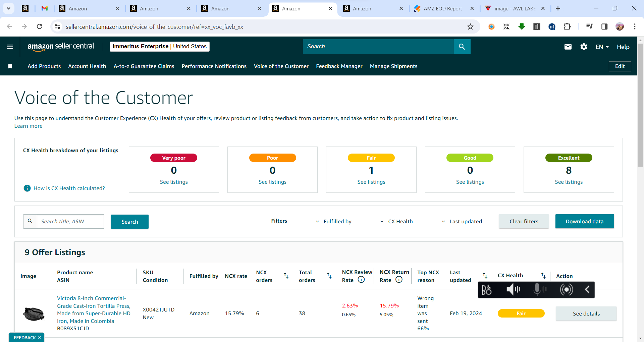
Task: Open the QR code extension icon
Action: coord(506,26)
